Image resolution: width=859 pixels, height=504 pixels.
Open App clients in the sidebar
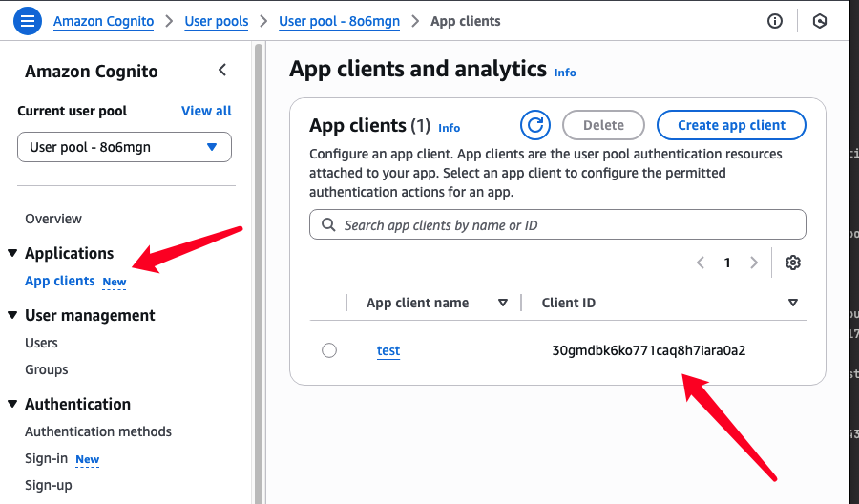point(60,281)
